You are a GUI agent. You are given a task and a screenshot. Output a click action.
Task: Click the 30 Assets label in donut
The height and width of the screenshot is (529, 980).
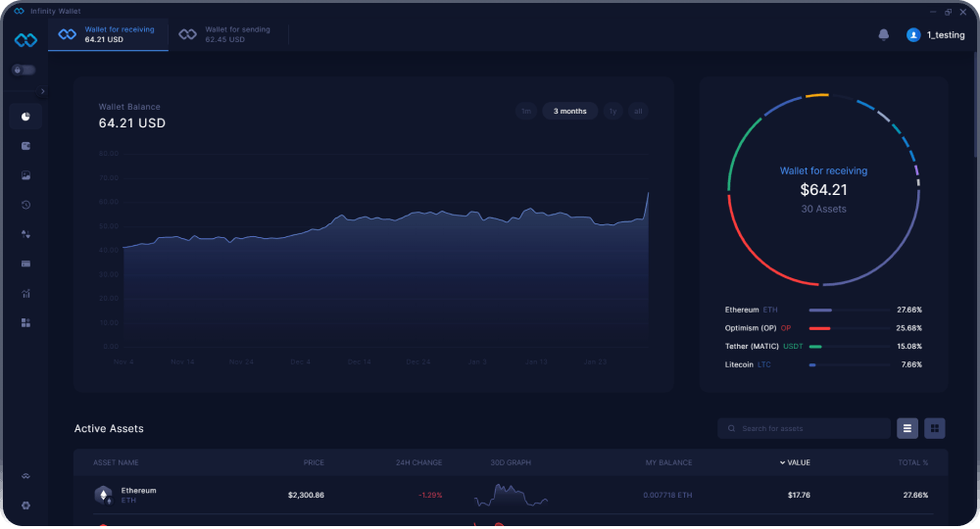tap(824, 210)
